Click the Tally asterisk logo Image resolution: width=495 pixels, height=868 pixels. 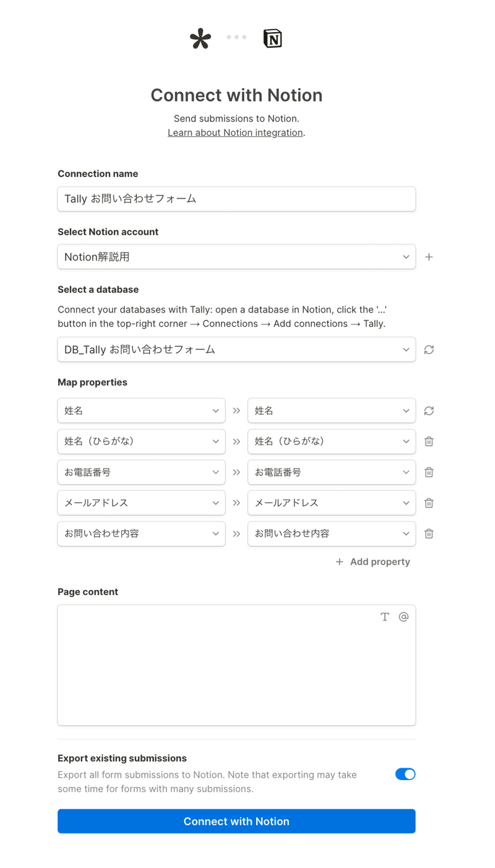click(200, 38)
